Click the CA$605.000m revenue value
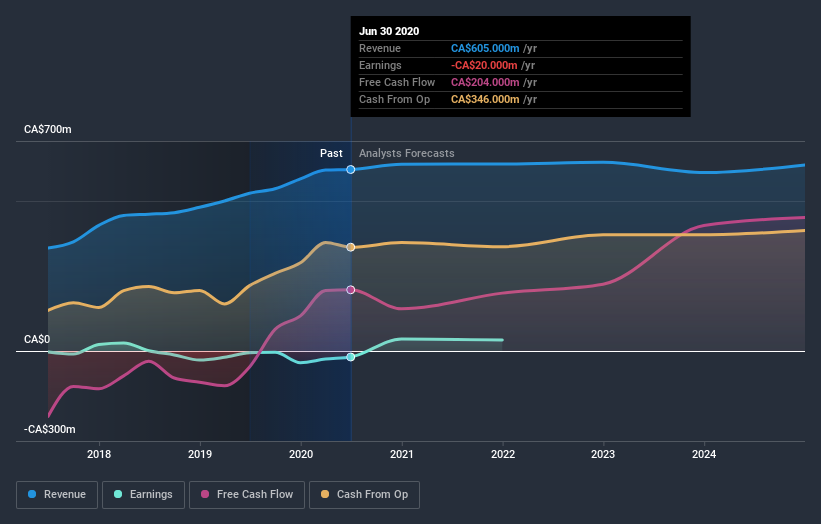This screenshot has height=524, width=821. (485, 49)
